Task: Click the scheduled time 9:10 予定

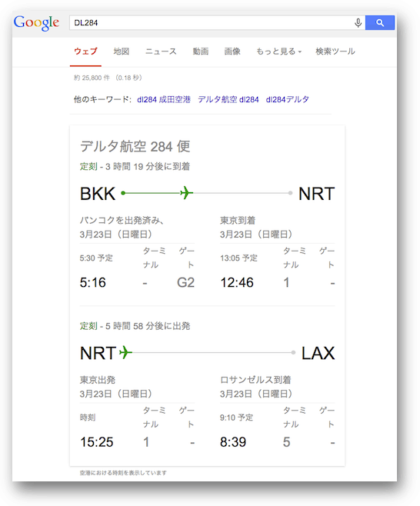Action: click(x=237, y=418)
